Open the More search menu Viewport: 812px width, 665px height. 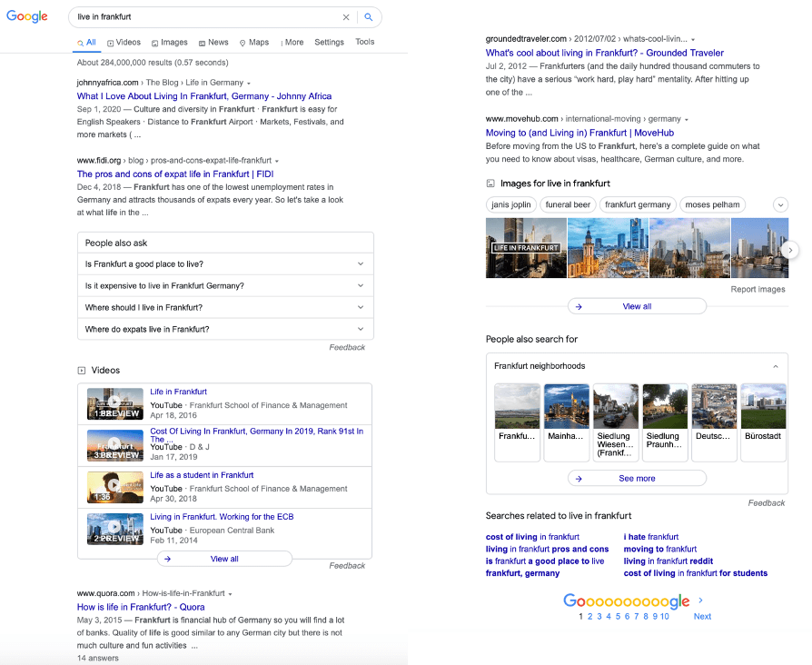click(292, 43)
